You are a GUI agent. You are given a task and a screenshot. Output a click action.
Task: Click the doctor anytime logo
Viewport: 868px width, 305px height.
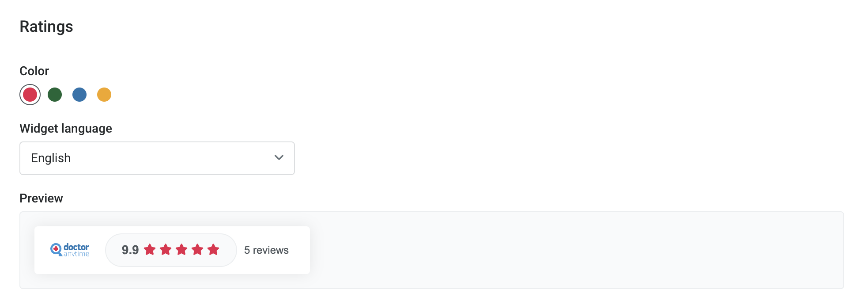point(70,250)
